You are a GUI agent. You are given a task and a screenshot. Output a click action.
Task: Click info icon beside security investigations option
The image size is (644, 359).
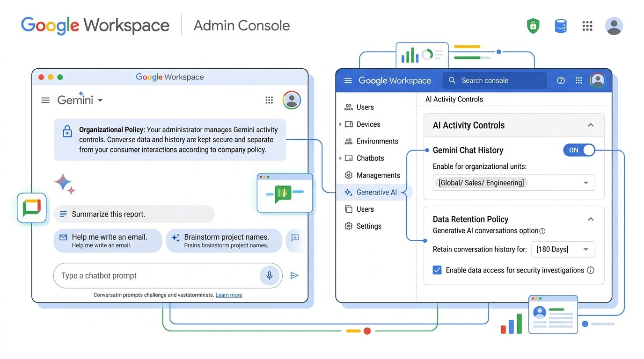coord(591,270)
